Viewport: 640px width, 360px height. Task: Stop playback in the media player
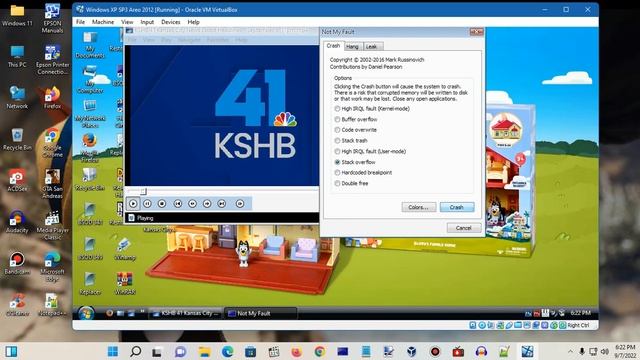click(x=162, y=203)
